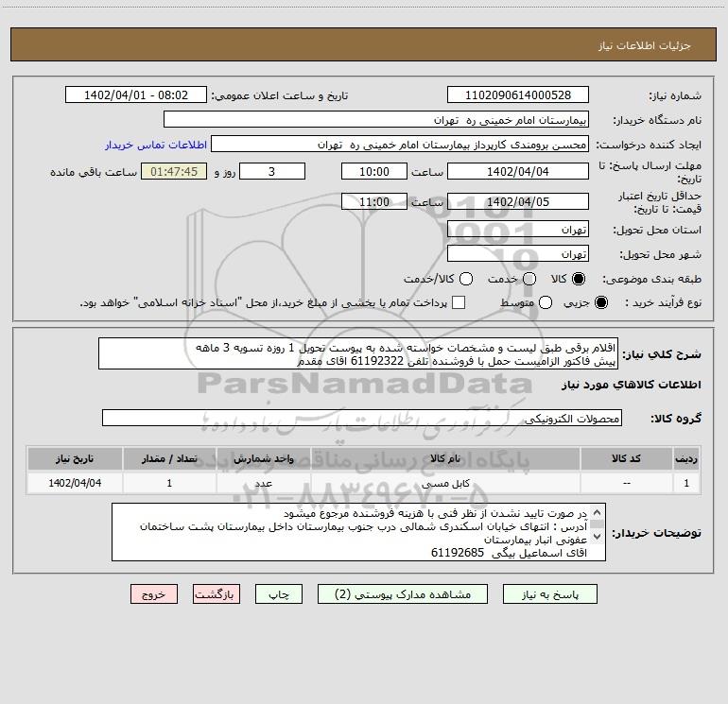Select the کالا radio button
The image size is (728, 704).
tap(579, 279)
